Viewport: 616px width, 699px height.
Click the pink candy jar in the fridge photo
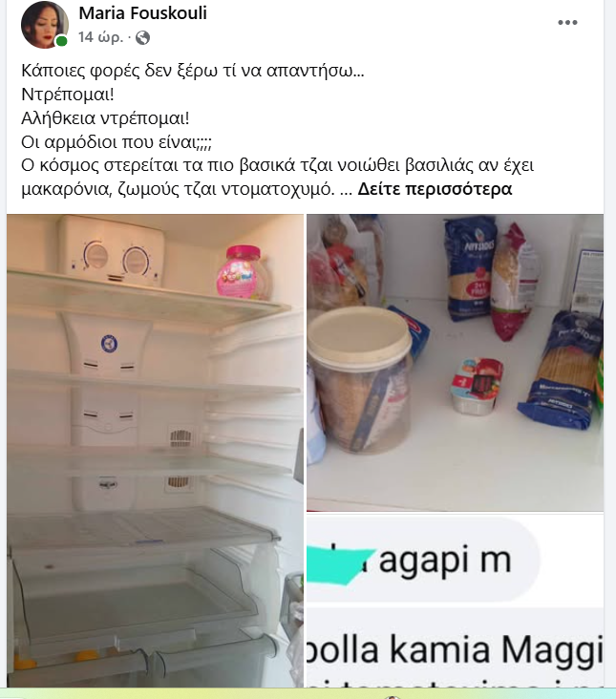[x=243, y=271]
